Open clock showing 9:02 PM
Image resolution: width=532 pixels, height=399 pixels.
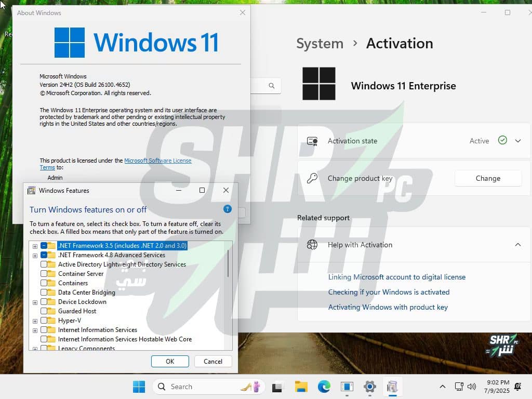pos(497,387)
